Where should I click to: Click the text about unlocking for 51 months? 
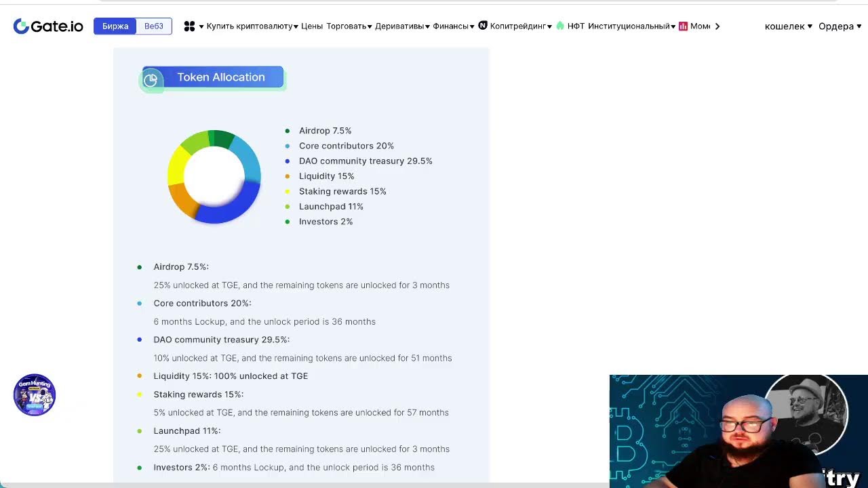coord(302,358)
